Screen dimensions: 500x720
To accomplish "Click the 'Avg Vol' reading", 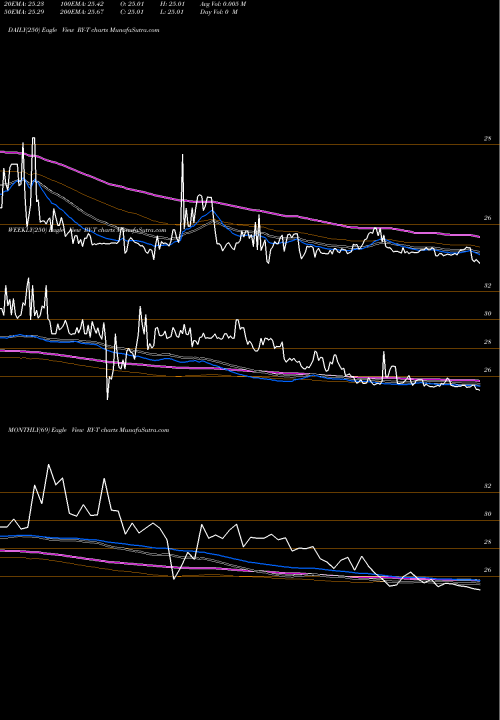I will pyautogui.click(x=223, y=4).
